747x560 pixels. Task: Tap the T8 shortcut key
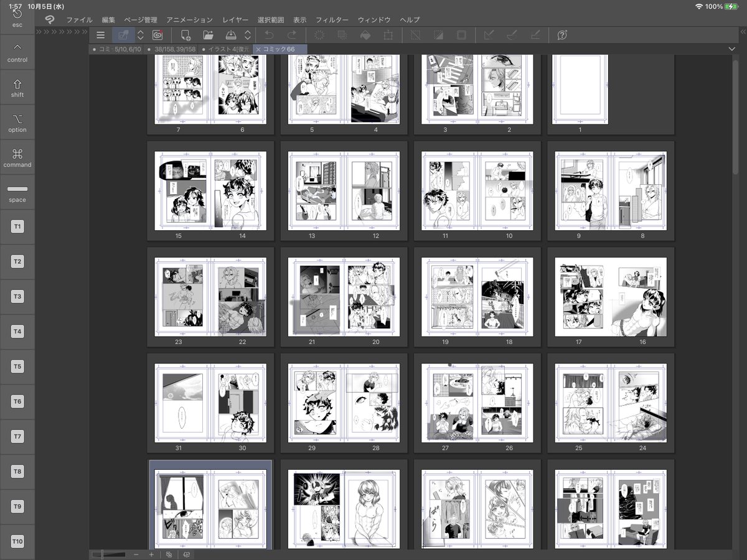(17, 472)
